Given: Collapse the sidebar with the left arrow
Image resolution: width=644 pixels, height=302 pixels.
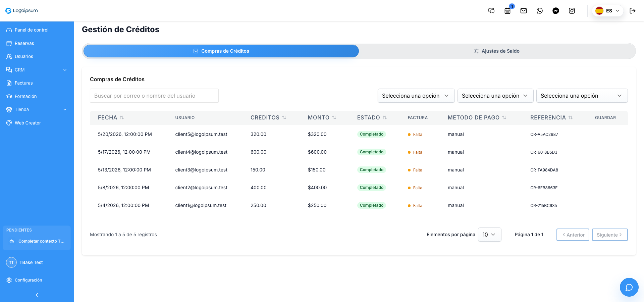Looking at the screenshot, I should pos(37,295).
